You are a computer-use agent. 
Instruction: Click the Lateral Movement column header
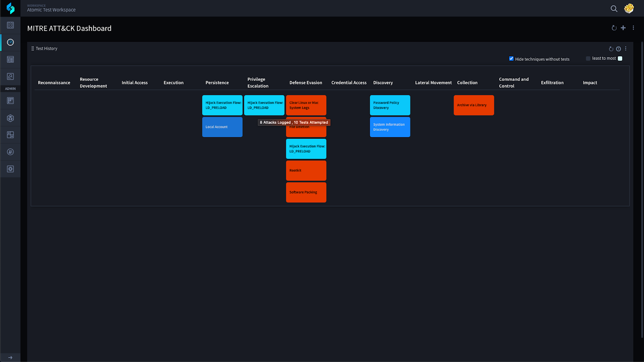tap(433, 82)
